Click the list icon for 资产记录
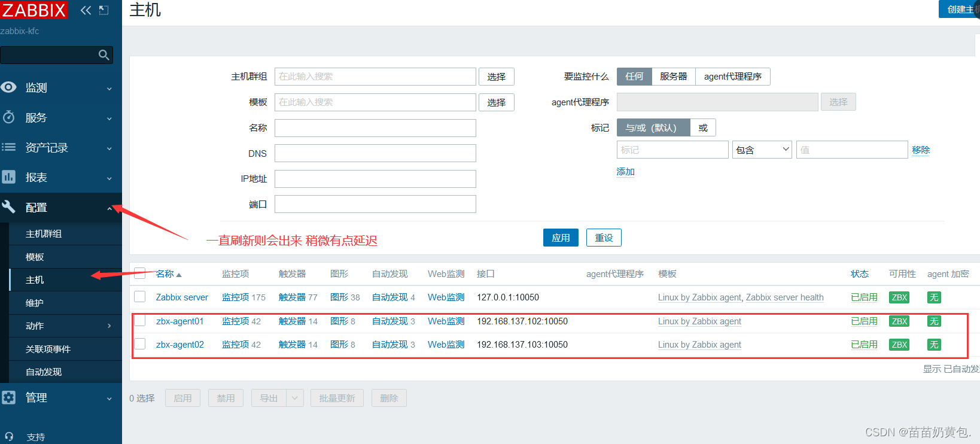 [8, 147]
